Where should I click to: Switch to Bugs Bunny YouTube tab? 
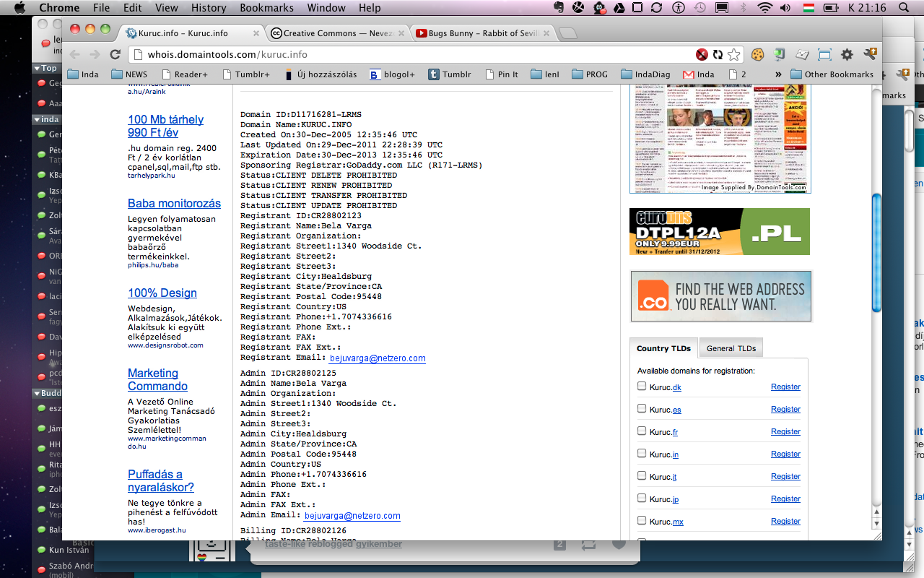tap(484, 33)
